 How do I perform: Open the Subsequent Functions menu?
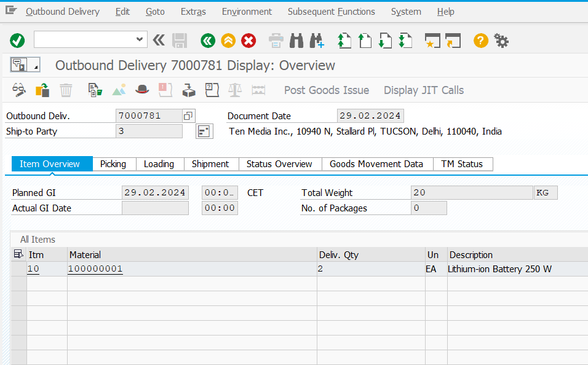tap(331, 12)
